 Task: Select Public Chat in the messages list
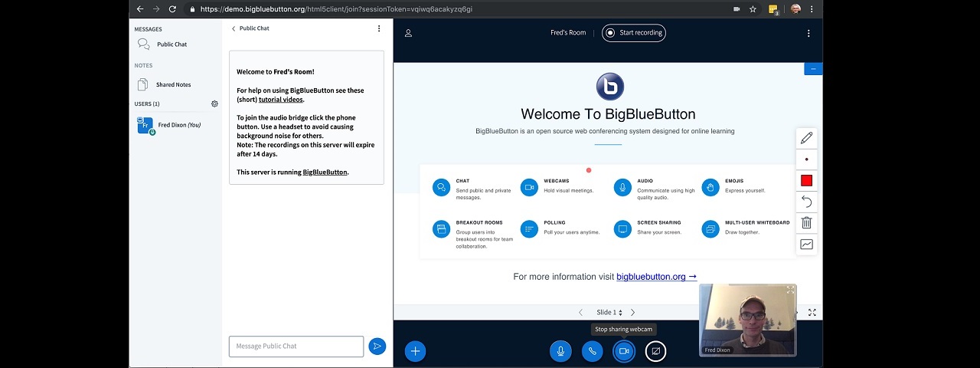click(x=171, y=44)
